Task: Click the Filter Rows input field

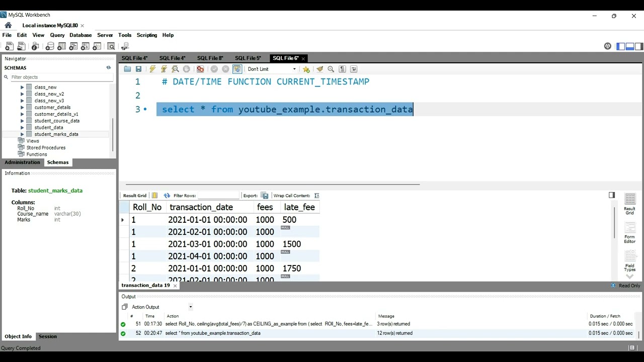Action: pyautogui.click(x=218, y=196)
